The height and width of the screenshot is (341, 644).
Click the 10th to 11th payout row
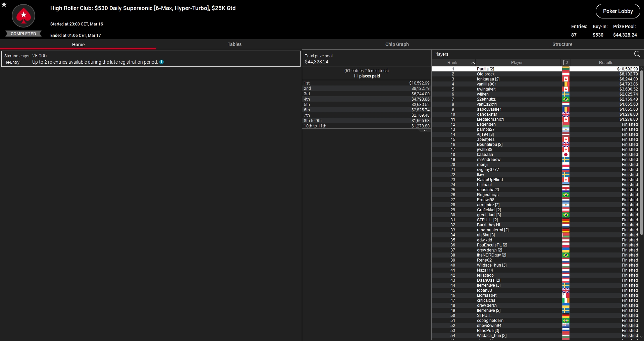pos(367,126)
